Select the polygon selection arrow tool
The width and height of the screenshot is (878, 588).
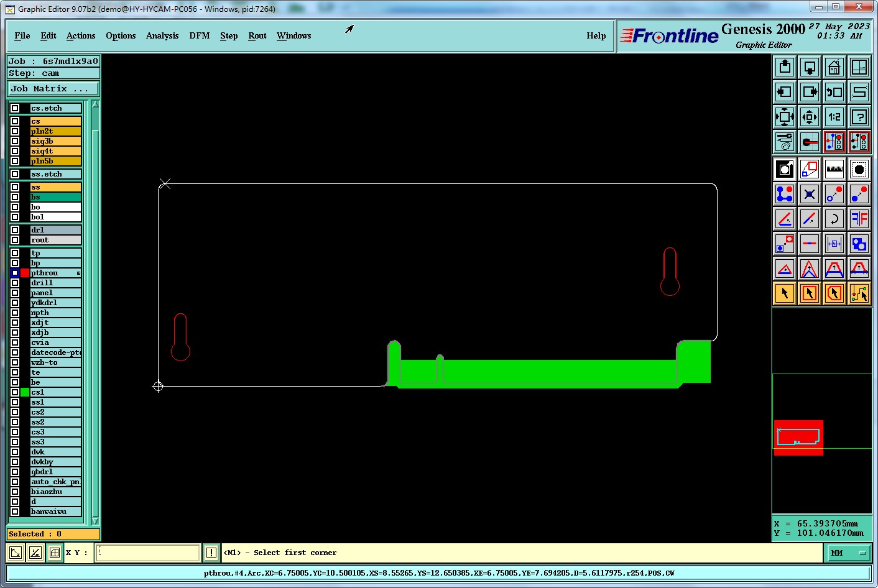point(834,293)
